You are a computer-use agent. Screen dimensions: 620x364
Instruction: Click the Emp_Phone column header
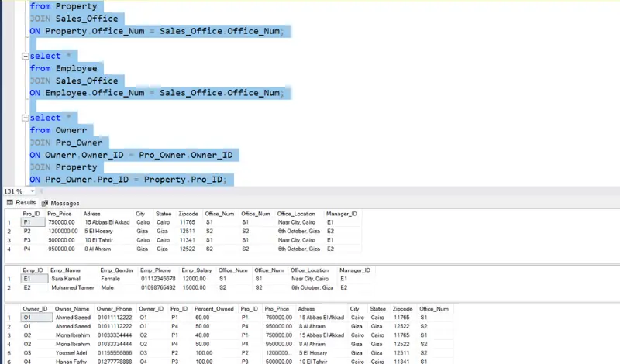[156, 270]
